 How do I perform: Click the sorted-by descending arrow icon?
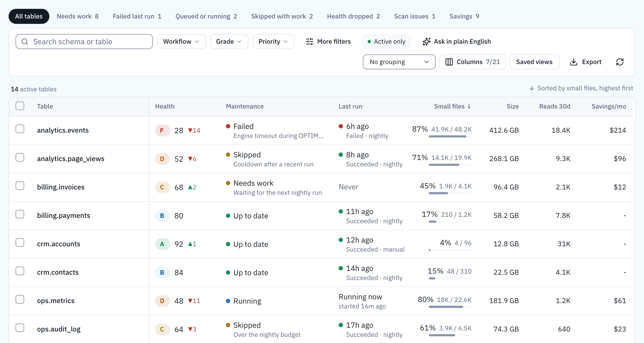[532, 88]
